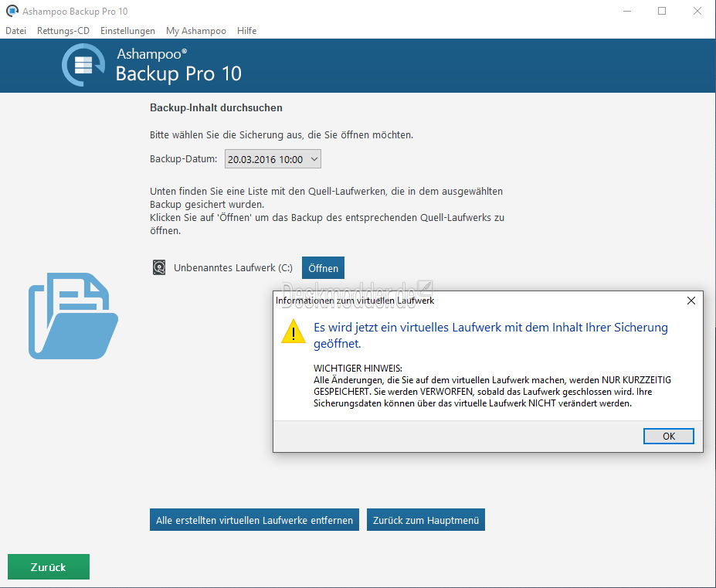The image size is (716, 588).
Task: Click the large folder documents icon
Action: click(x=73, y=316)
